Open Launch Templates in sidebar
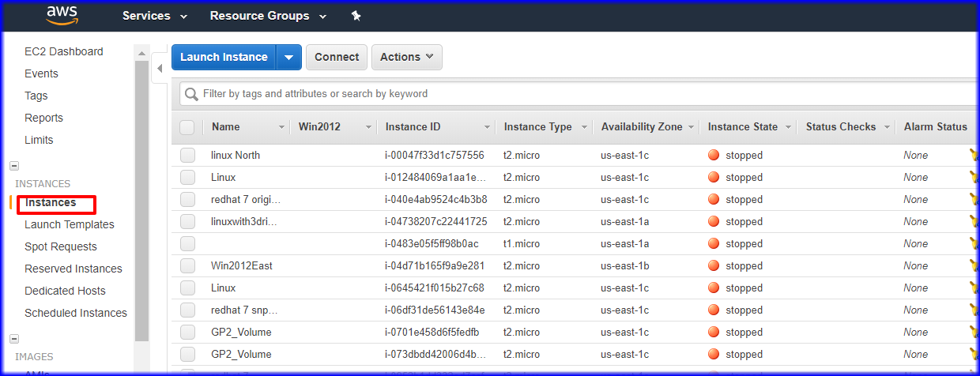This screenshot has width=980, height=376. pyautogui.click(x=70, y=224)
